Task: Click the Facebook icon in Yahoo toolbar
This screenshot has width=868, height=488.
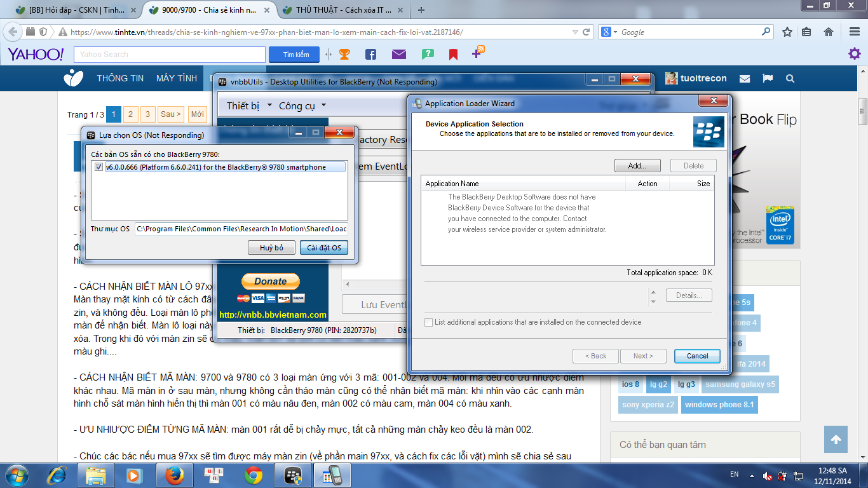Action: 370,55
